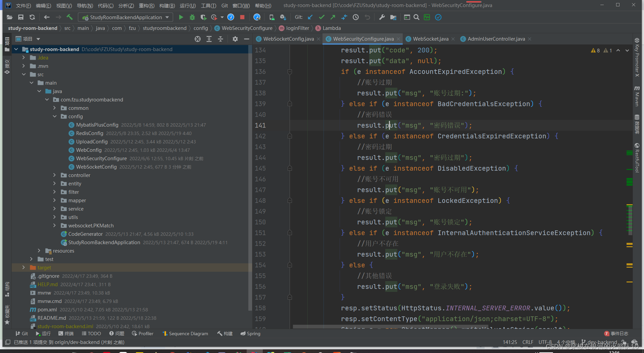Jump to next highlighted error arrow
The image size is (644, 353).
[x=627, y=50]
